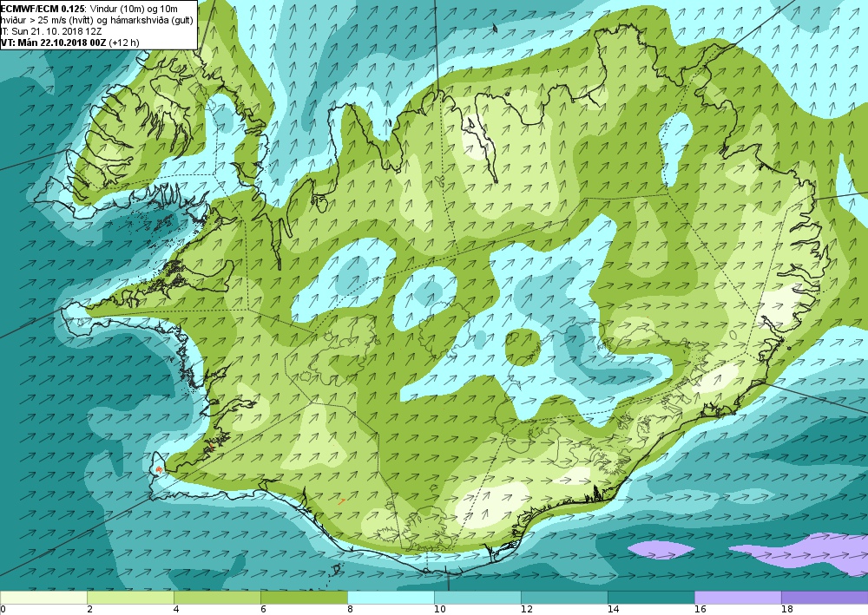Screen dimensions: 868x615
Task: Click the pale yellow 0–2 m/s legend swatch
Action: [43, 598]
